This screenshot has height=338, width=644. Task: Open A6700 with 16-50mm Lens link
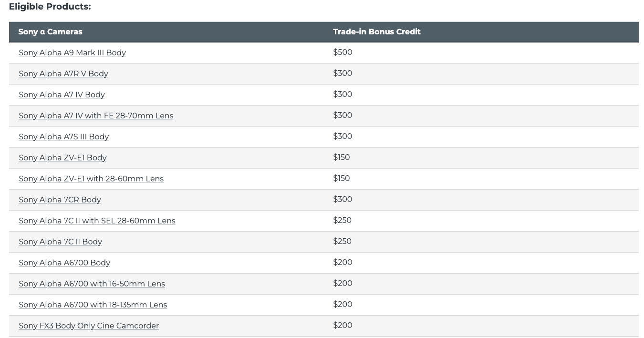[x=92, y=284]
